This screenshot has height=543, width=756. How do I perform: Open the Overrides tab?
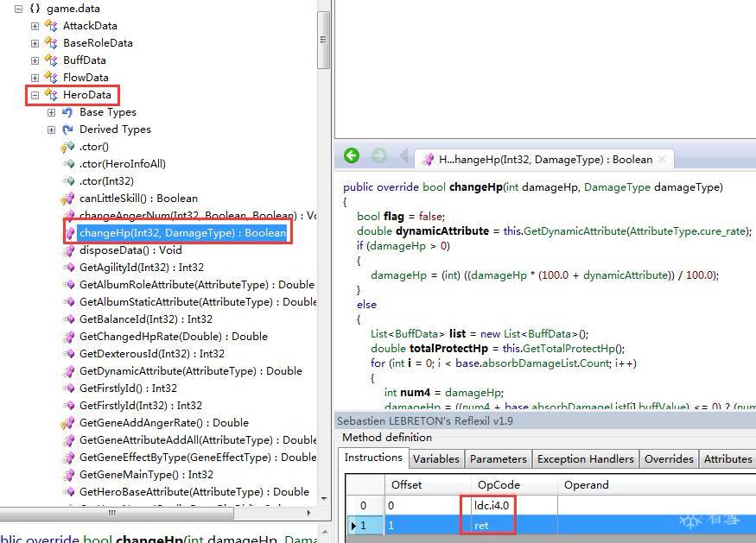(669, 458)
